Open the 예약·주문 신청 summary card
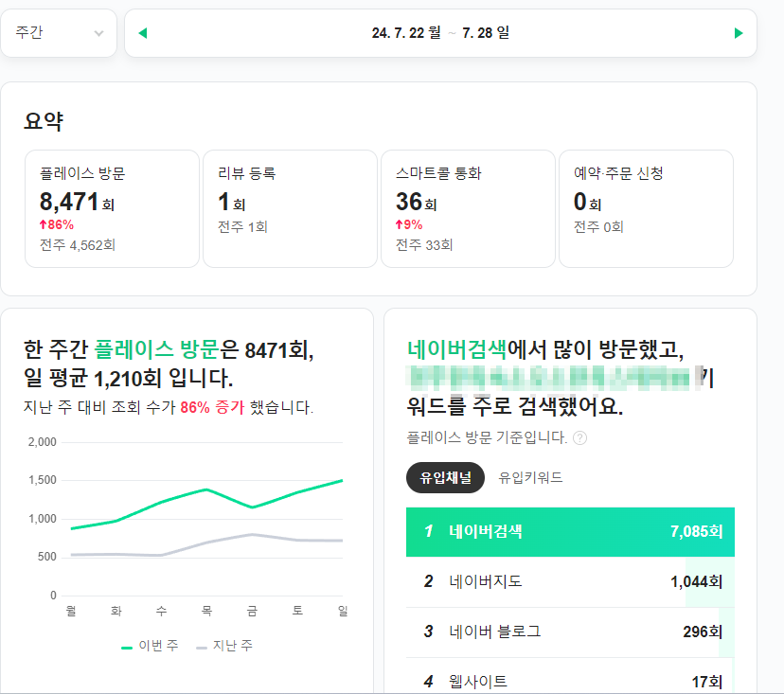This screenshot has width=784, height=694. [646, 208]
